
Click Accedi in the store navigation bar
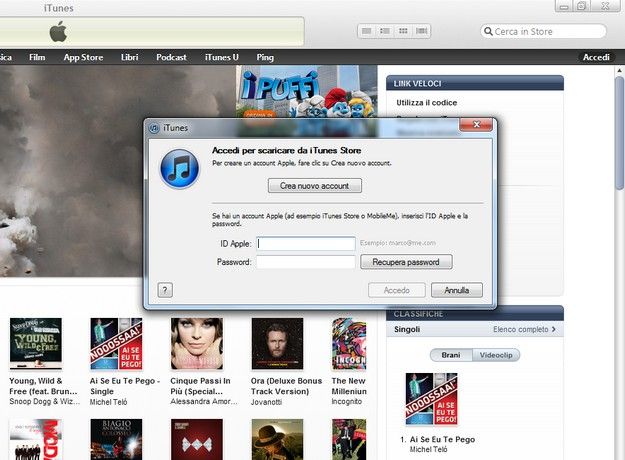pyautogui.click(x=596, y=57)
